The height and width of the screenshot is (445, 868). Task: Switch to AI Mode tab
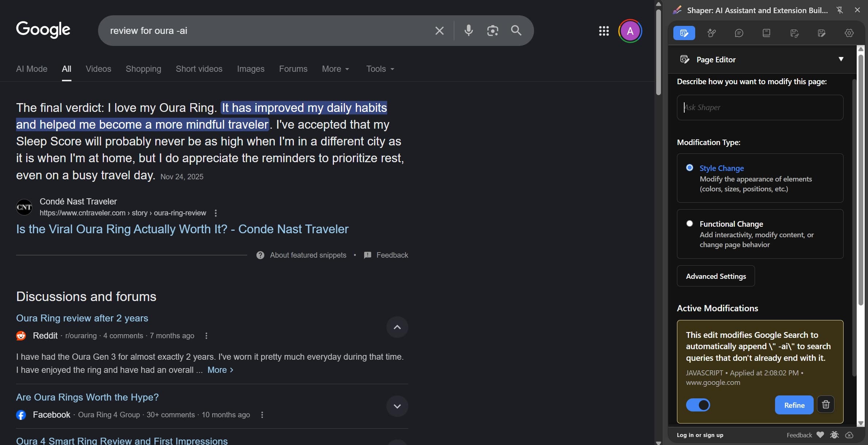pyautogui.click(x=31, y=69)
